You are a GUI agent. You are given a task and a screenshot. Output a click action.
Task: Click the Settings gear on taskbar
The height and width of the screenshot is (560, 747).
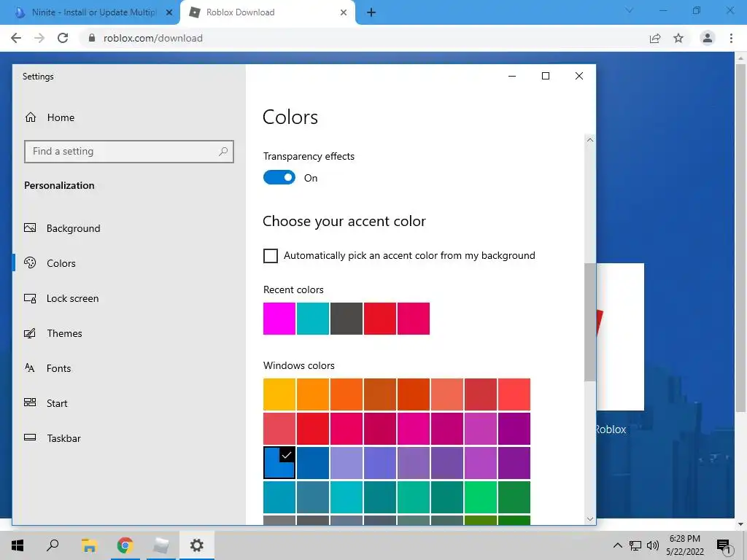197,545
